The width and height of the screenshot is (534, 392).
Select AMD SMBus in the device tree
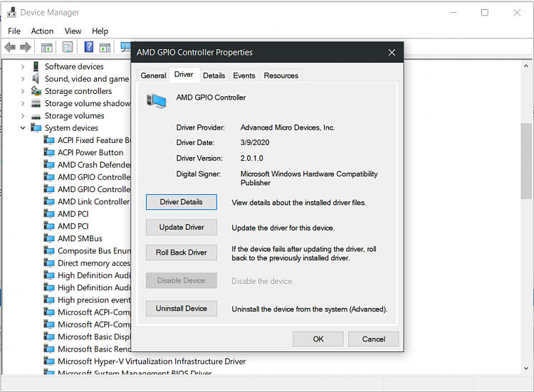(80, 238)
